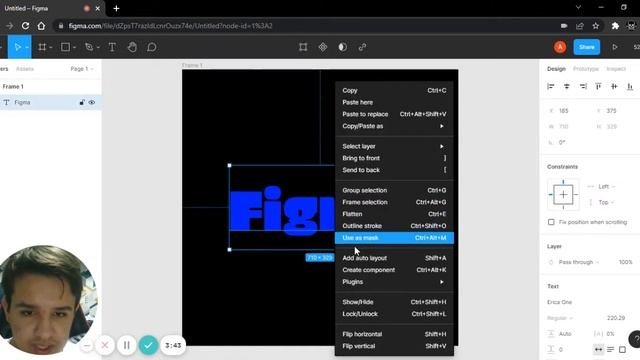640x360 pixels.
Task: Click the resize to fit icon in toolbar
Action: (303, 47)
